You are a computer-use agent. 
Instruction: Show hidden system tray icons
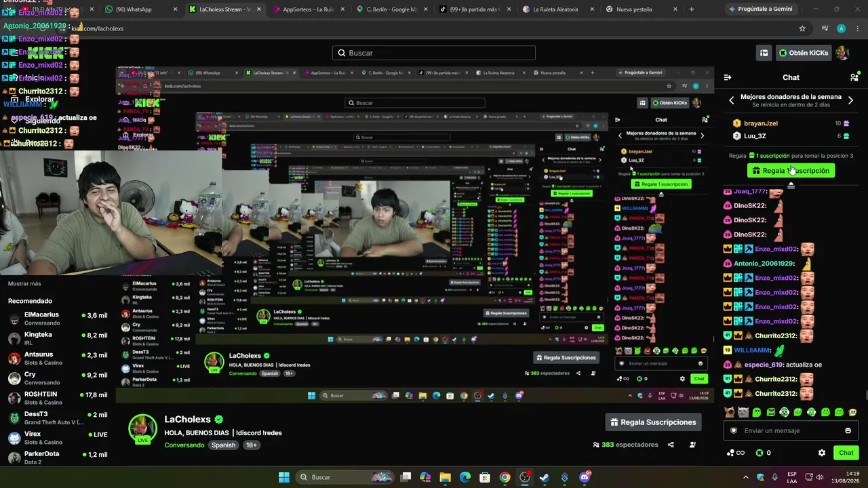pyautogui.click(x=746, y=477)
